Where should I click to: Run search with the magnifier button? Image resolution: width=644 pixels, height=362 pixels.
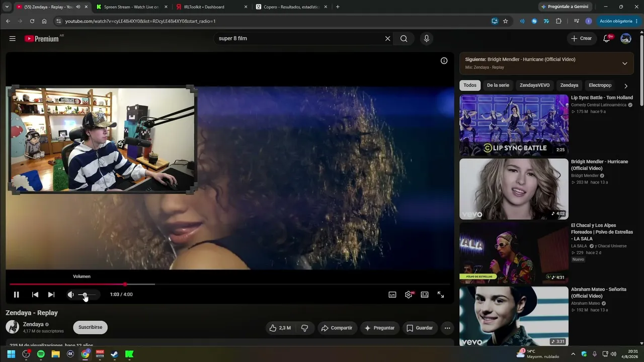[x=404, y=39]
